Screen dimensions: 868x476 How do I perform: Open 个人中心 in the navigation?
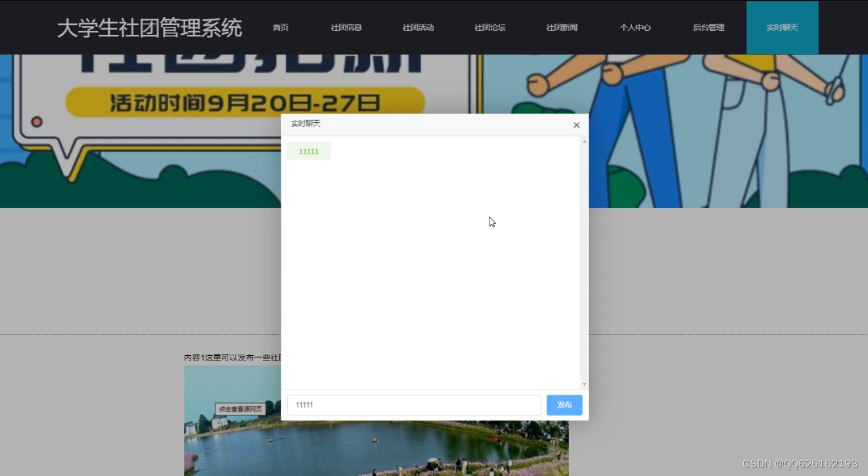coord(635,28)
